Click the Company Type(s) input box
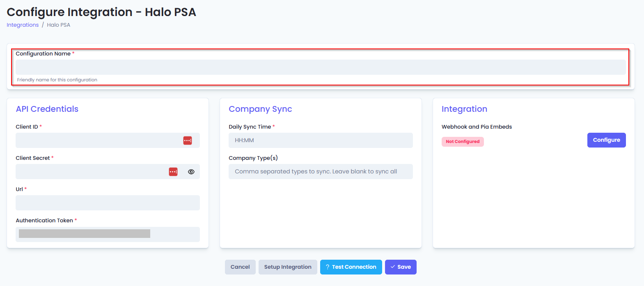 tap(320, 172)
